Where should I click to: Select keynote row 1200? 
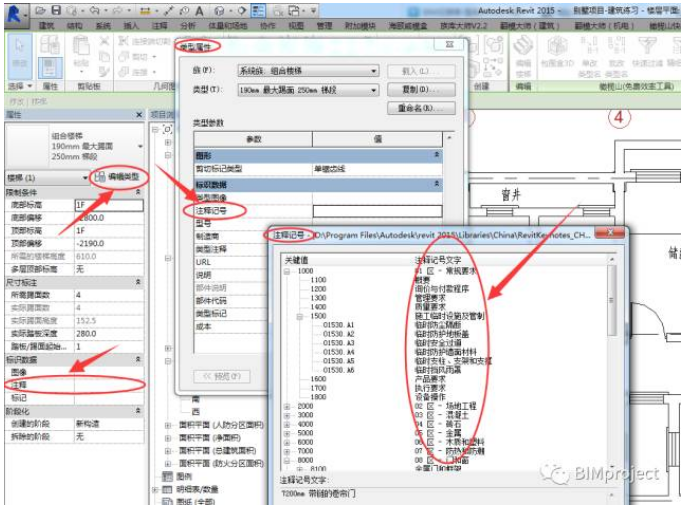[x=318, y=289]
